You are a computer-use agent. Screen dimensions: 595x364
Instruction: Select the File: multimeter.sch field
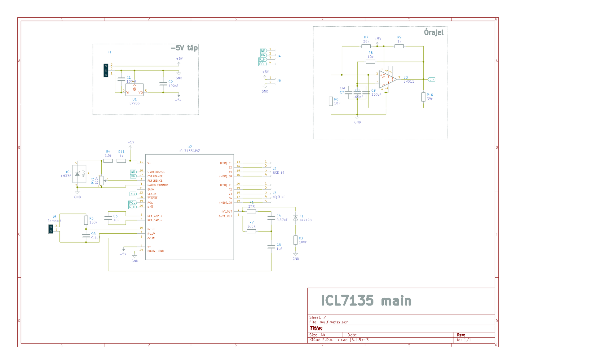click(329, 322)
